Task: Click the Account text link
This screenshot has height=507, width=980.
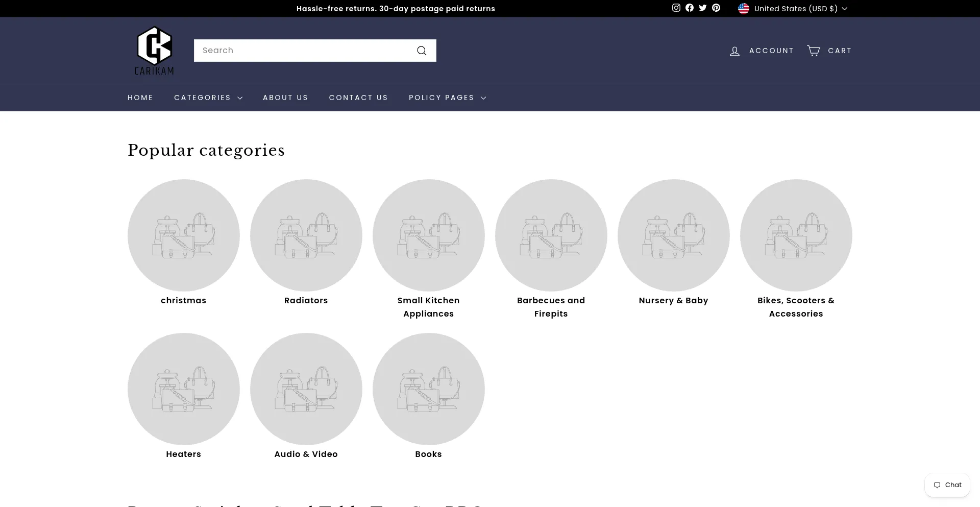Action: coord(771,51)
